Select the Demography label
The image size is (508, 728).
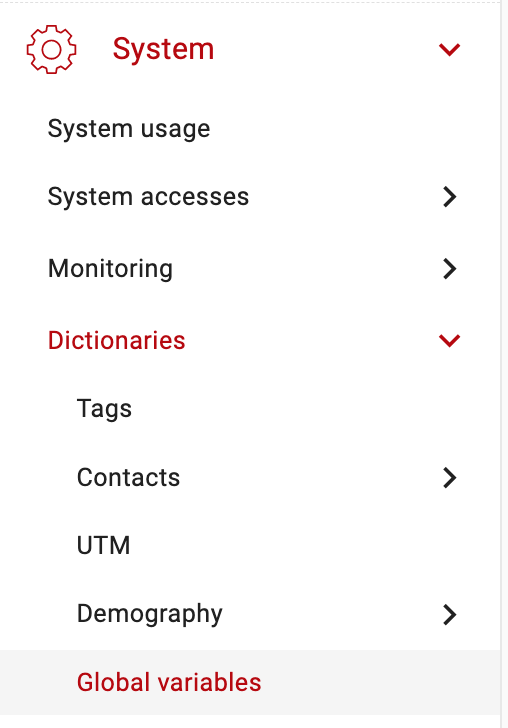[150, 614]
